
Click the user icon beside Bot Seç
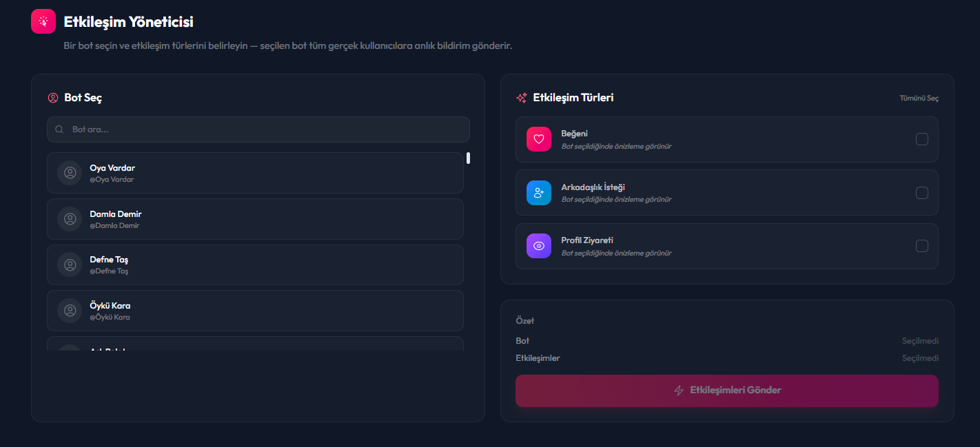tap(52, 98)
